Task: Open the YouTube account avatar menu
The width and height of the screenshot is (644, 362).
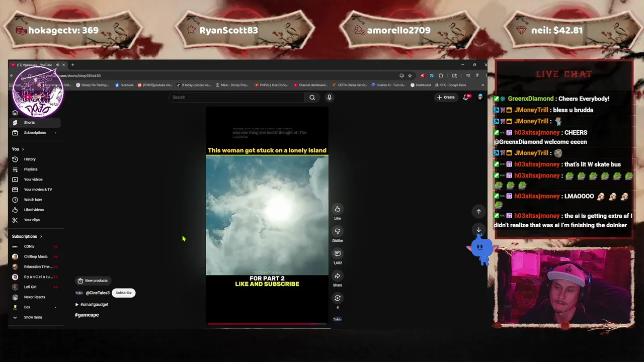Action: coord(480,98)
